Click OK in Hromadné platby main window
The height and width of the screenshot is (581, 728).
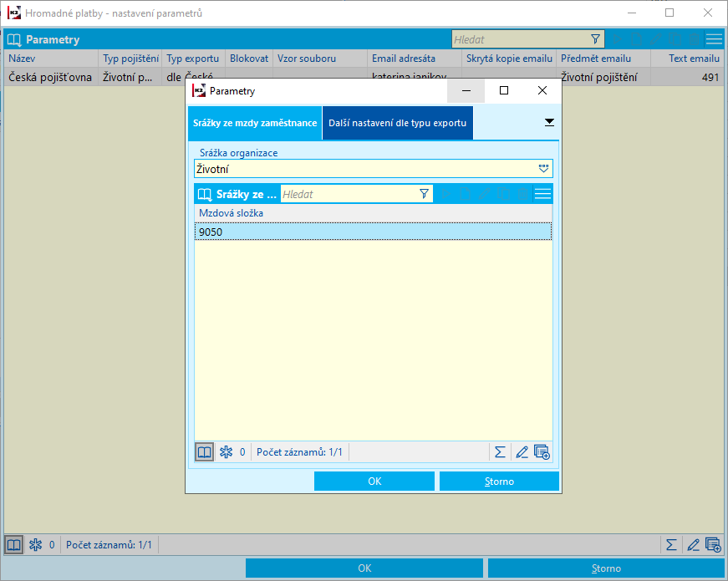(x=364, y=568)
